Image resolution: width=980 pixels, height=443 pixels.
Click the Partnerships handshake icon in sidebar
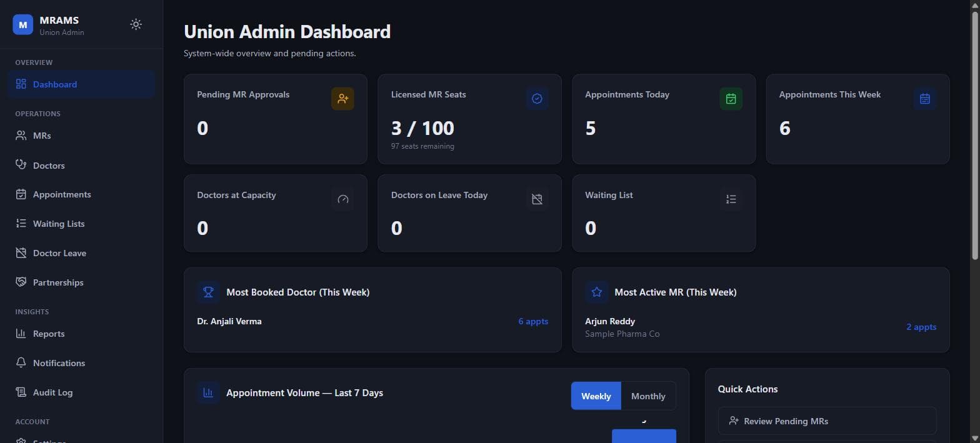point(21,282)
